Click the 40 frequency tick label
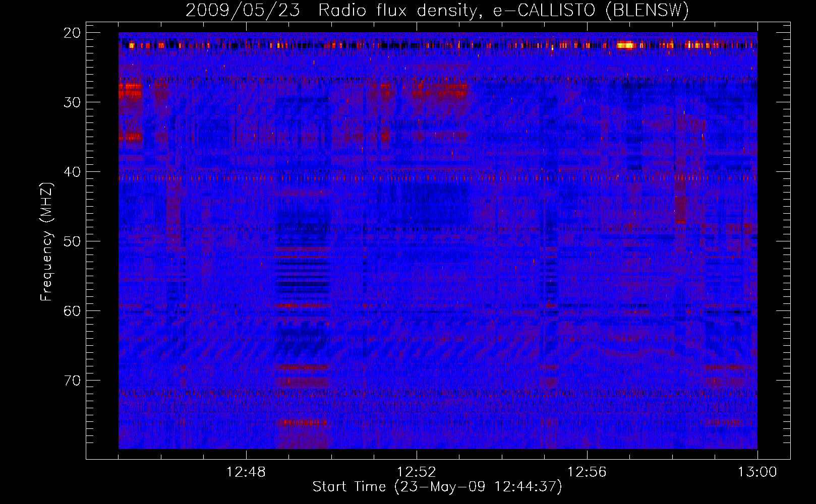This screenshot has height=504, width=816. pyautogui.click(x=72, y=172)
